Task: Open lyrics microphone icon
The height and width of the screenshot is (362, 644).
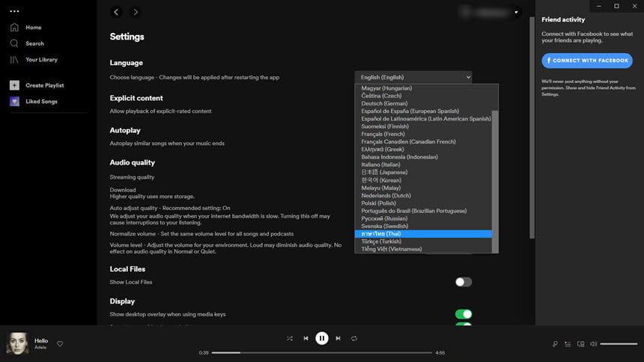Action: (x=555, y=344)
